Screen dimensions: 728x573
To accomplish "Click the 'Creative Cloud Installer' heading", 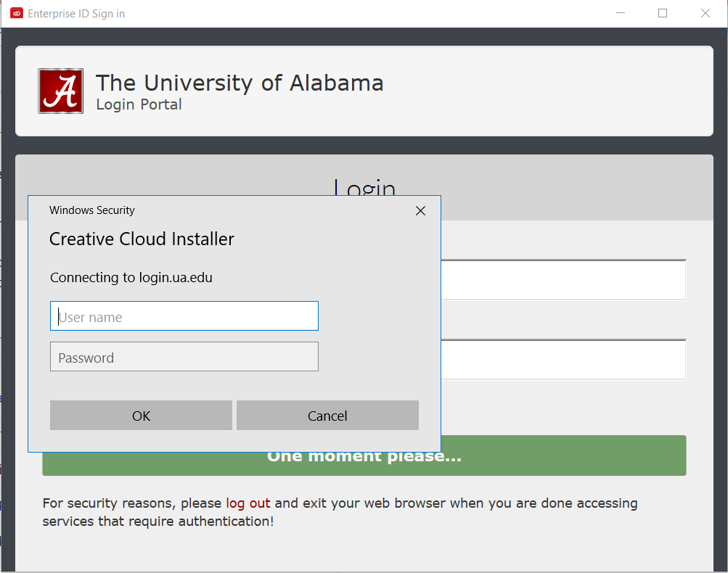I will (x=142, y=239).
